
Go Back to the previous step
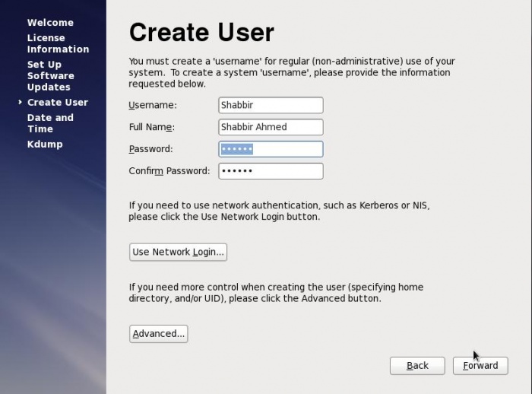[417, 366]
